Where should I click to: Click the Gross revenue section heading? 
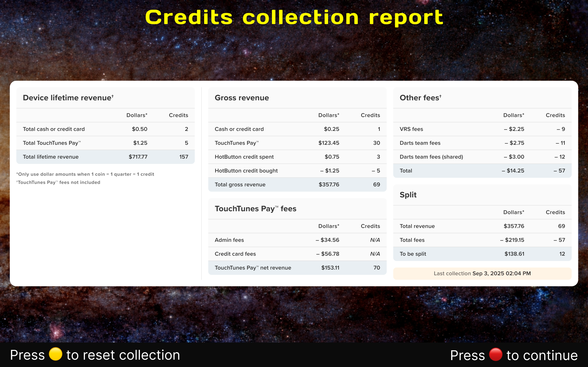pos(242,98)
